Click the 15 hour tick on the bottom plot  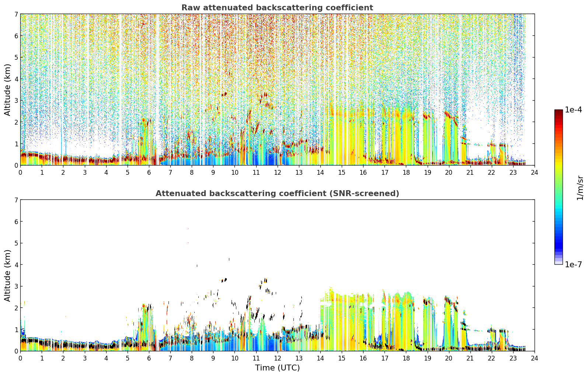coord(342,358)
